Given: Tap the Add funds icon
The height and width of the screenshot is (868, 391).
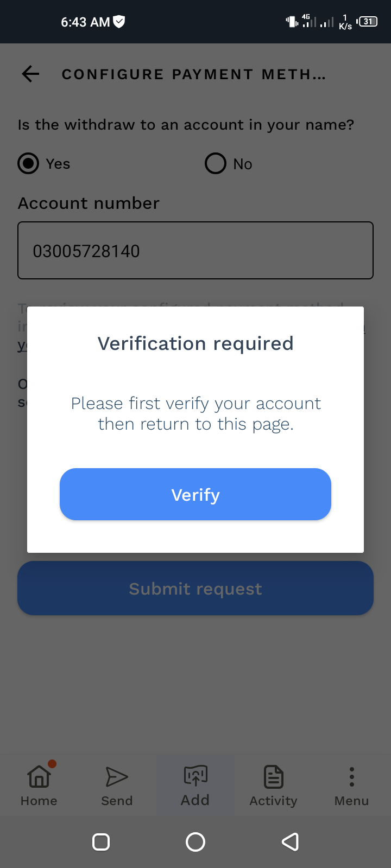Looking at the screenshot, I should (x=195, y=775).
